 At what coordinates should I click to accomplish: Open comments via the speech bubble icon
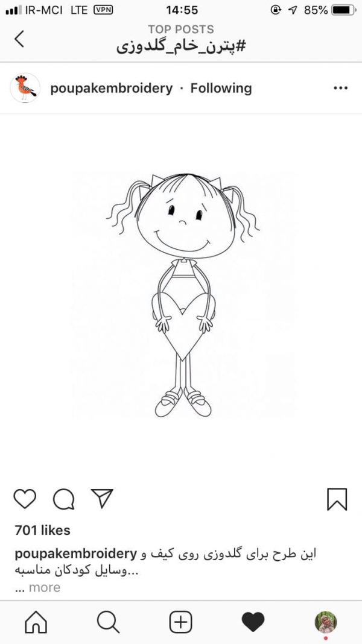(64, 499)
